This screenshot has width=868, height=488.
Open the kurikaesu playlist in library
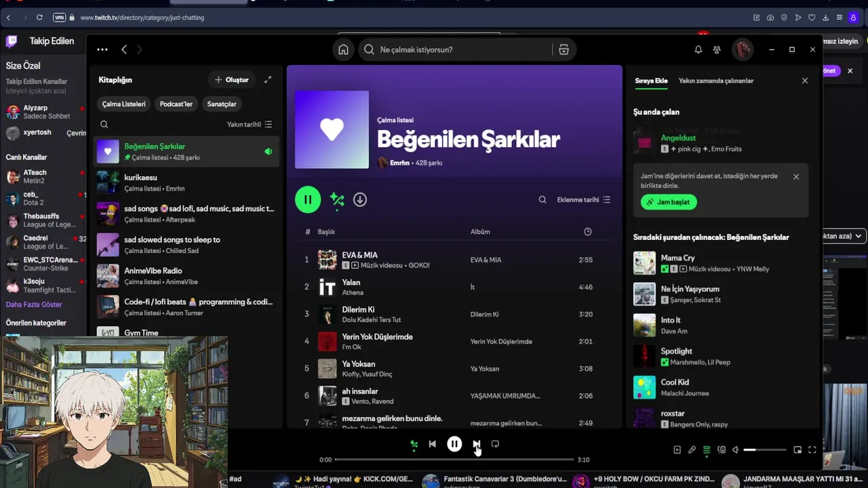tap(186, 183)
